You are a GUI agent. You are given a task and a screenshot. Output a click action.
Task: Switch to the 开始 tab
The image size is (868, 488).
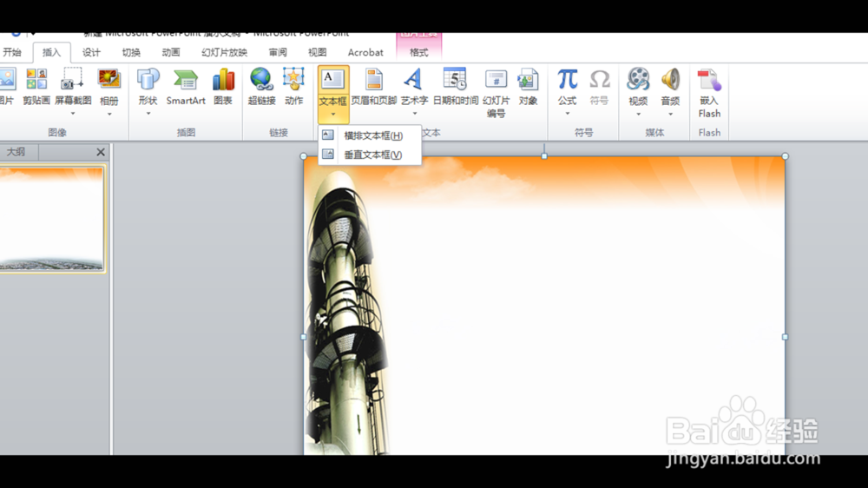(12, 52)
